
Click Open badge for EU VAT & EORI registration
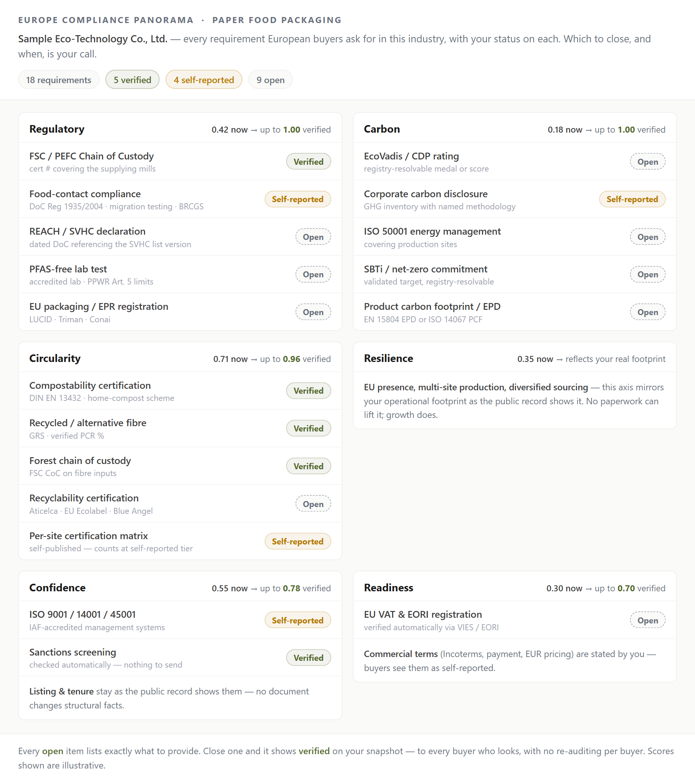point(647,620)
